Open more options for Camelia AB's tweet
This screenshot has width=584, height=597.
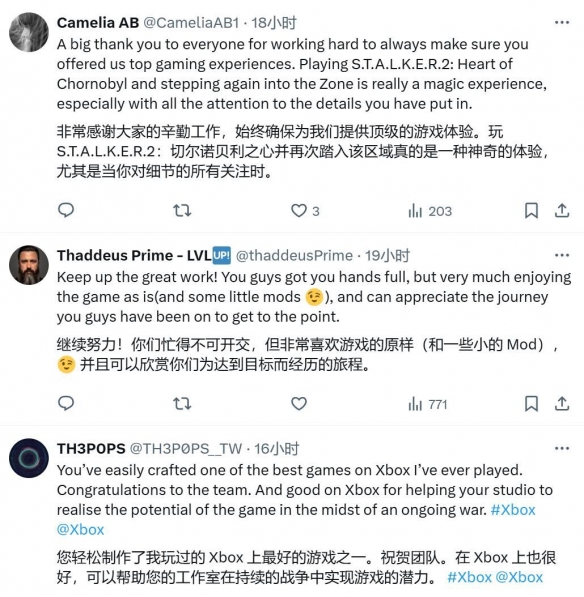point(562,22)
